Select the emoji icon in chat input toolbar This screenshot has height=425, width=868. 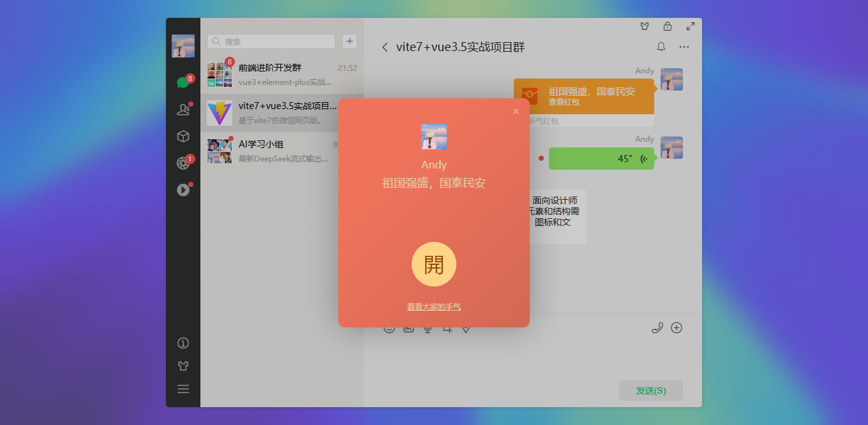(389, 327)
